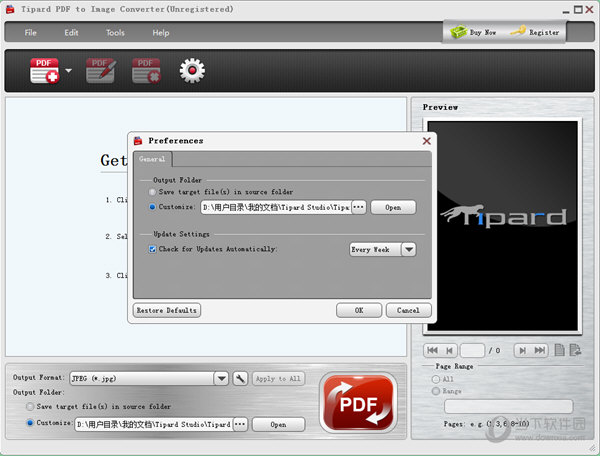Click the Remove PDF icon in toolbar
The image size is (600, 456).
(x=146, y=70)
